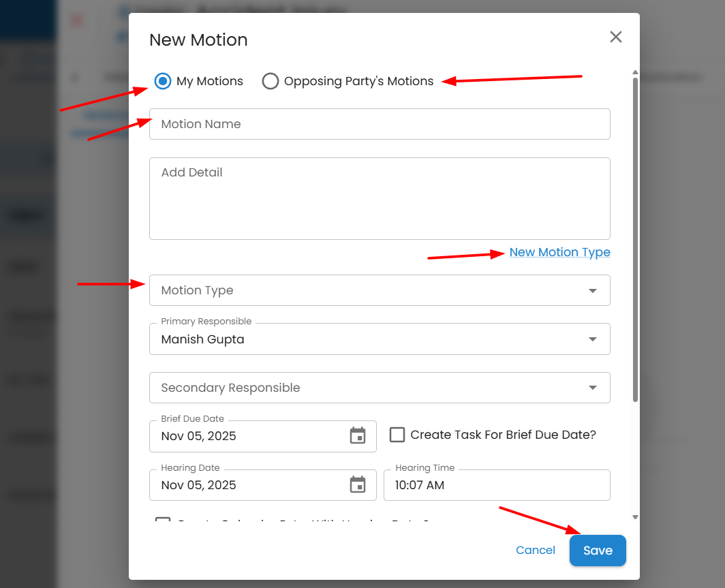Click the scrollbar's up arrow
The height and width of the screenshot is (588, 725).
coord(635,72)
